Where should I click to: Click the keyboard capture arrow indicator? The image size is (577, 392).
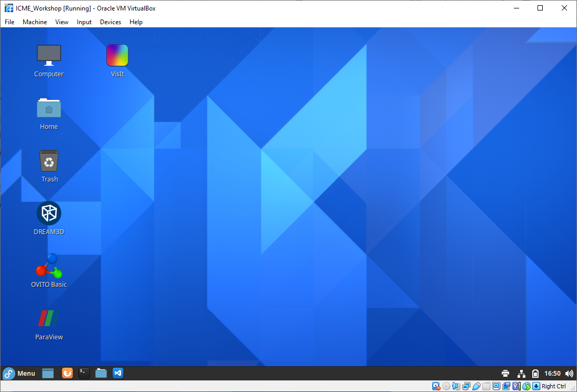[x=536, y=386]
